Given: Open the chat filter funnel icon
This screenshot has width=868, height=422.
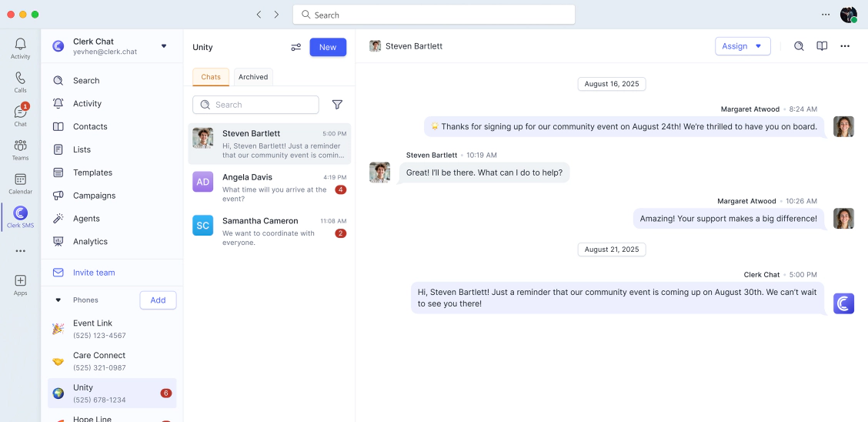Looking at the screenshot, I should click(x=337, y=105).
